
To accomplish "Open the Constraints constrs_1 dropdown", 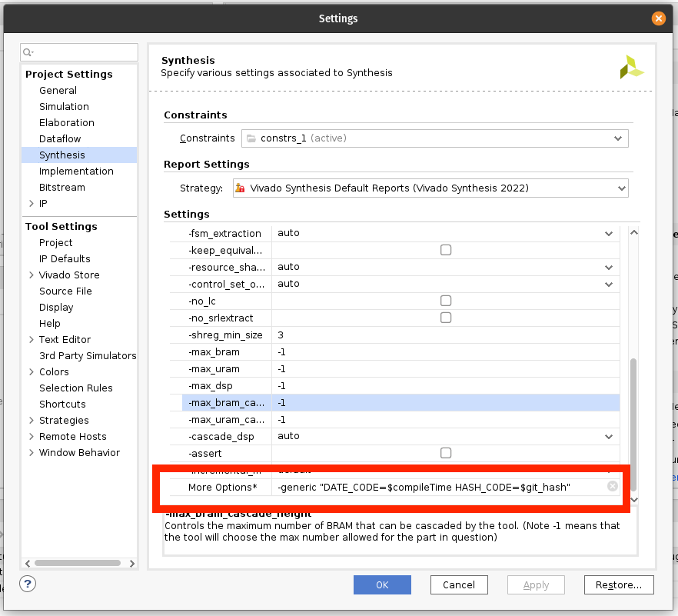I will 434,138.
